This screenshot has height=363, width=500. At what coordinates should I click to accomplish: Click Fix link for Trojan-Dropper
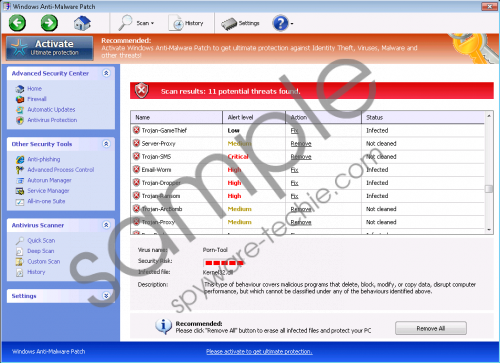click(294, 183)
